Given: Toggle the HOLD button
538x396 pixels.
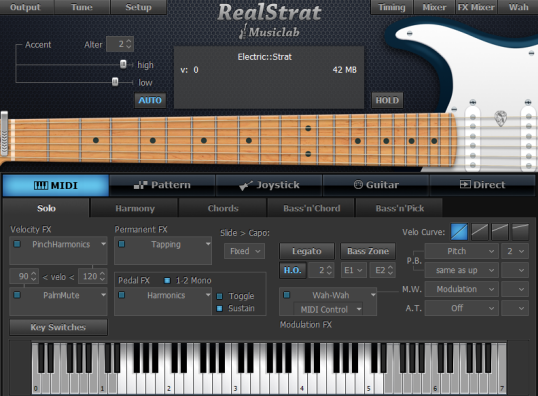Looking at the screenshot, I should [387, 100].
